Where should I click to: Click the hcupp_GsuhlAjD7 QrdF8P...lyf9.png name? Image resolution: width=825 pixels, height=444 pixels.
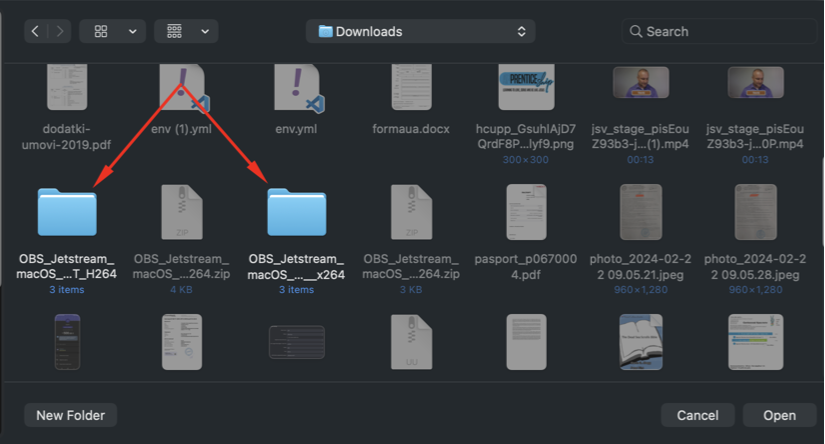coord(526,137)
